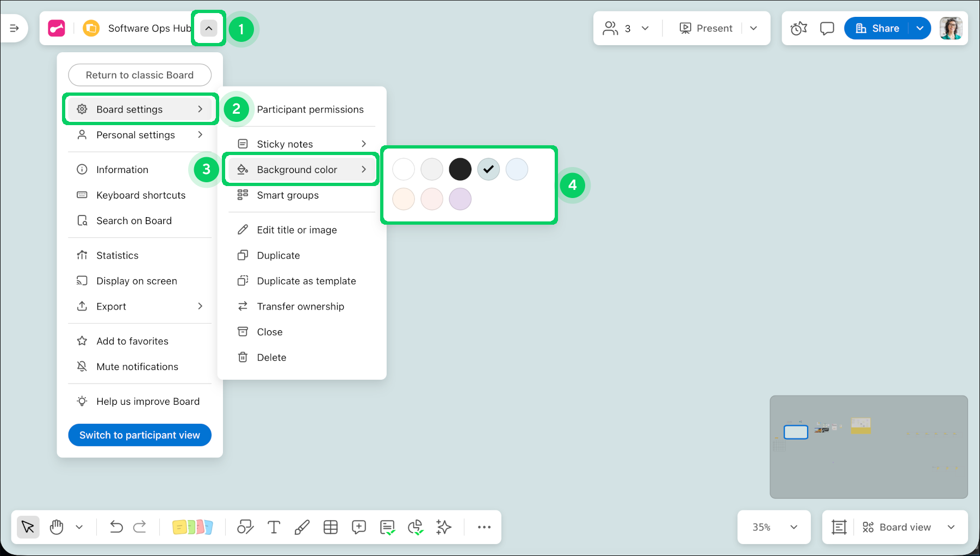980x556 pixels.
Task: Collapse the board menu chevron beside title
Action: coord(209,28)
